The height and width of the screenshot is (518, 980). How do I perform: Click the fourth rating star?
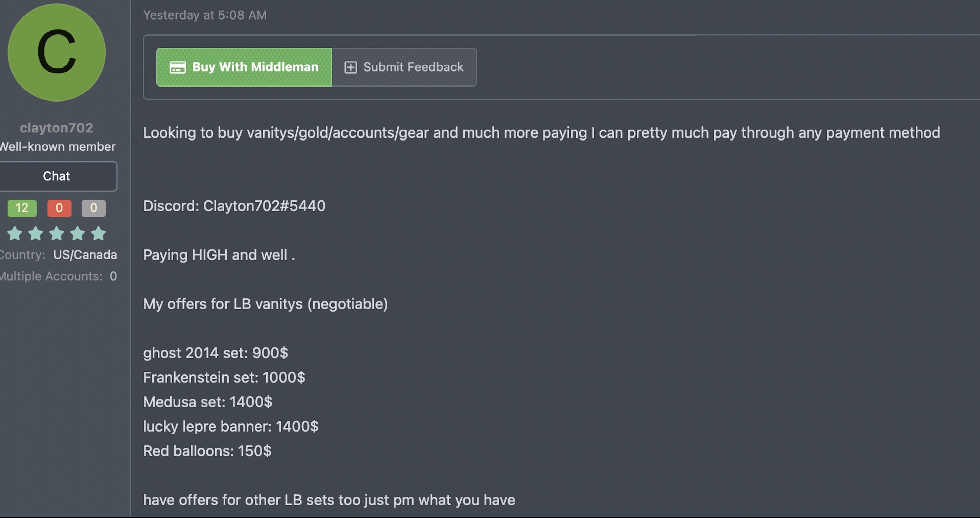click(78, 233)
